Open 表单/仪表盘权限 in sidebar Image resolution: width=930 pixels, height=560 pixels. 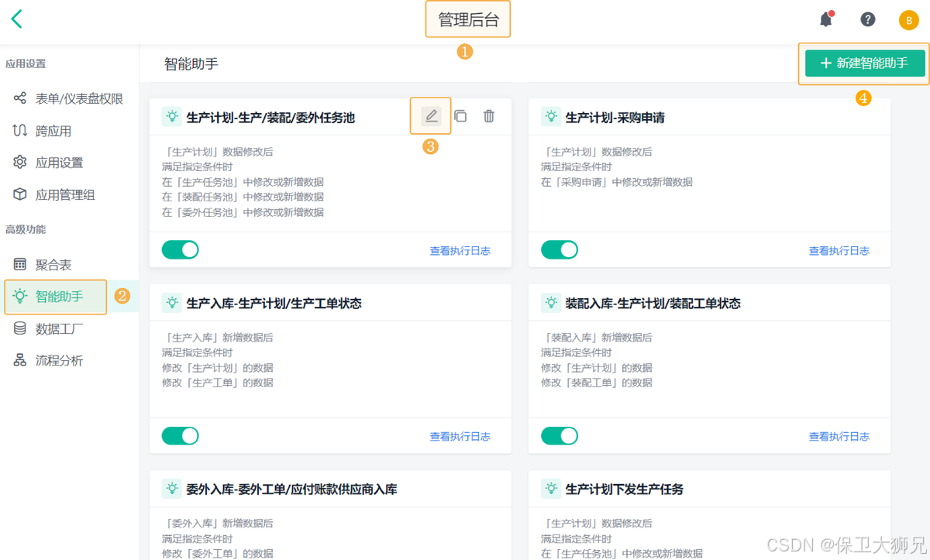70,99
